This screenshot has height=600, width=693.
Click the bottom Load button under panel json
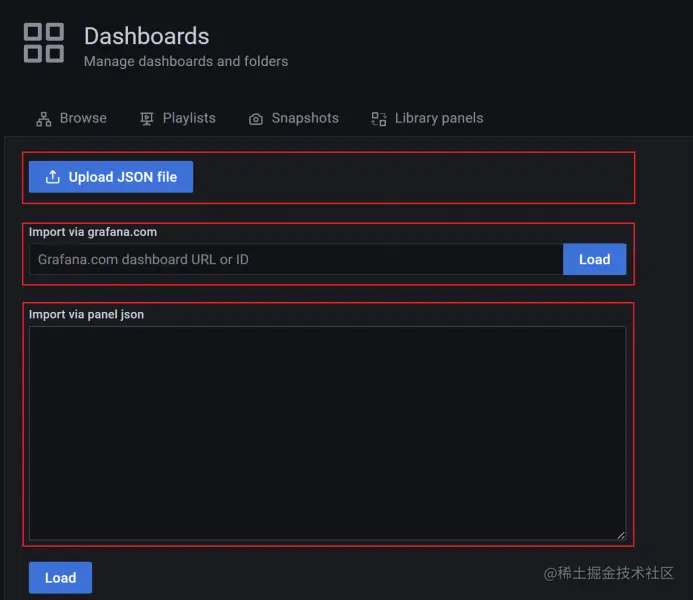click(61, 577)
